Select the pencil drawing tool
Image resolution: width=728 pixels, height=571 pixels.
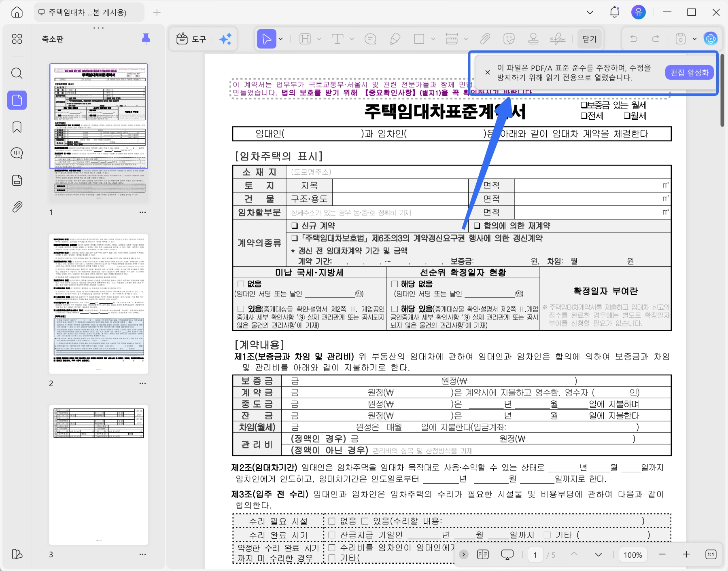pos(395,39)
